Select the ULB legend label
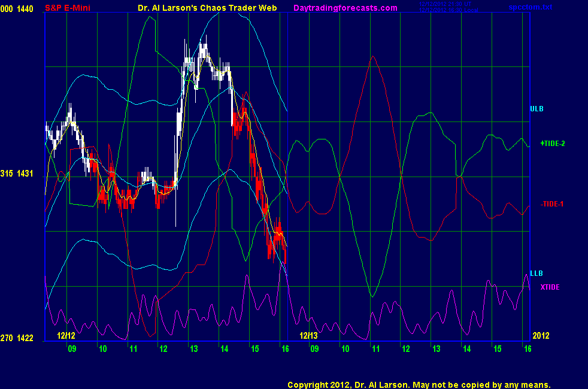 pyautogui.click(x=537, y=109)
